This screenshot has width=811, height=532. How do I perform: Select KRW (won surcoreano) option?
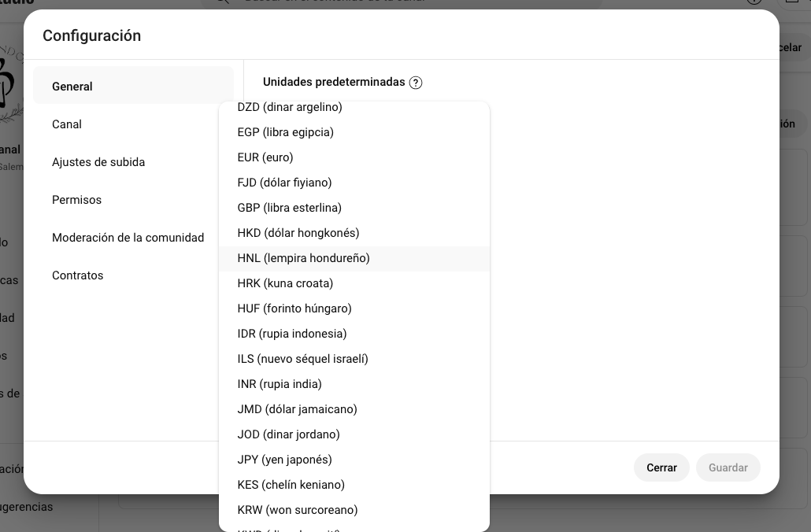point(297,510)
